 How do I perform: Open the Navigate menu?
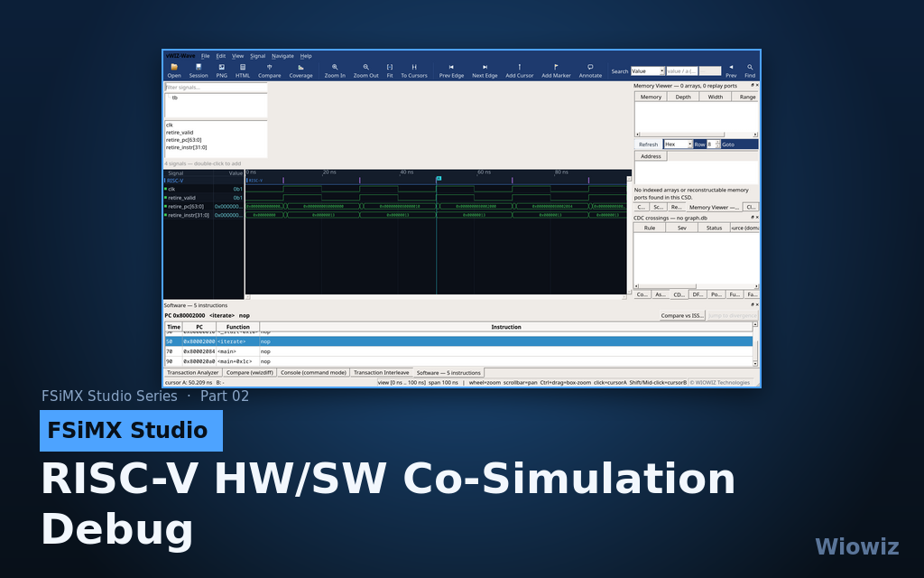tap(282, 56)
